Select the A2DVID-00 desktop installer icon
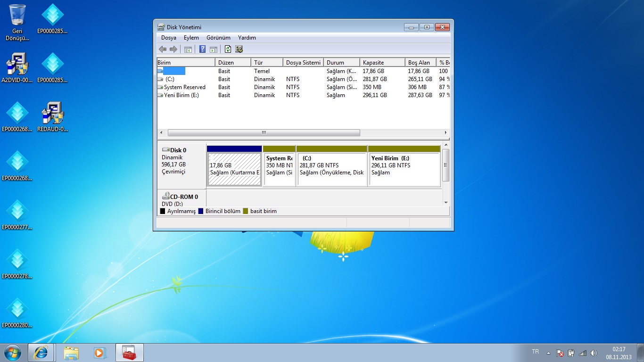This screenshot has height=362, width=644. 17,68
